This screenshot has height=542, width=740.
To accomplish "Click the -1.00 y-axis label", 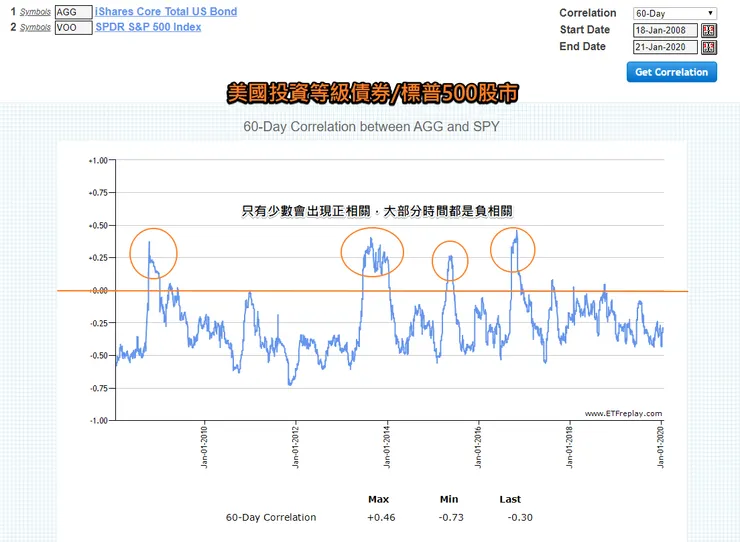I will pyautogui.click(x=99, y=420).
